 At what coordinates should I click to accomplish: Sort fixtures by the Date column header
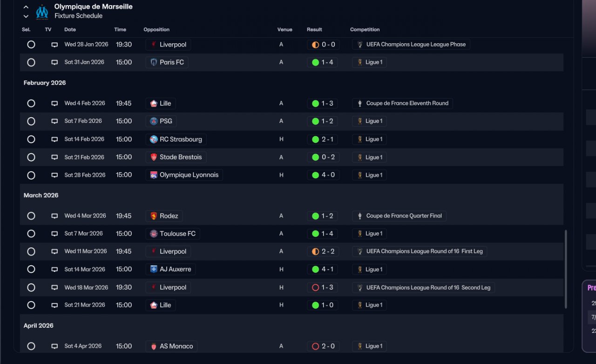point(70,29)
